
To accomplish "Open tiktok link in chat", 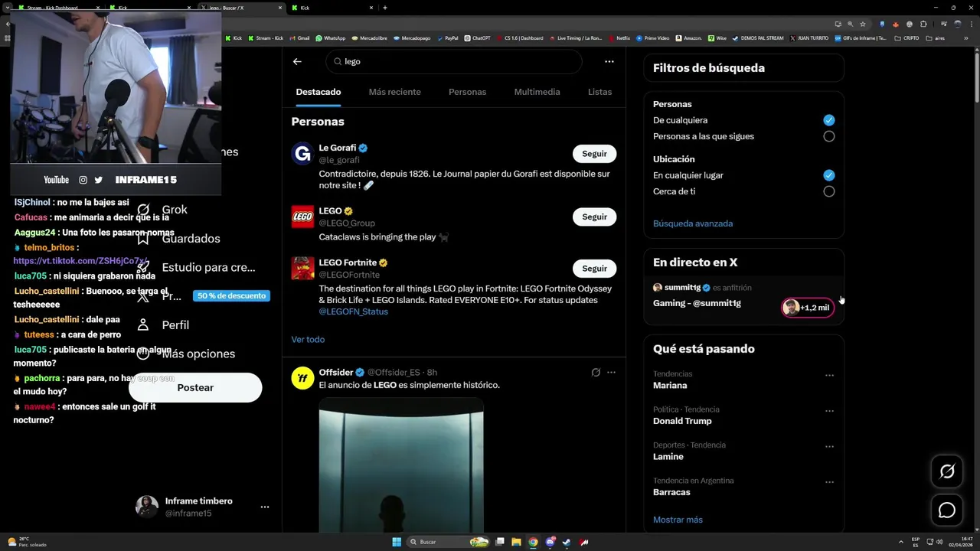I will click(80, 261).
